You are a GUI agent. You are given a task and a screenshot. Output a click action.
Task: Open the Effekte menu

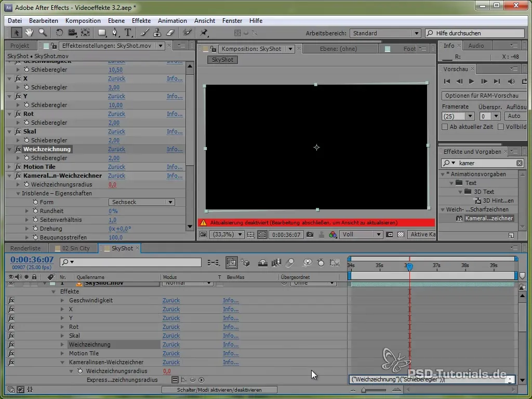(x=141, y=21)
